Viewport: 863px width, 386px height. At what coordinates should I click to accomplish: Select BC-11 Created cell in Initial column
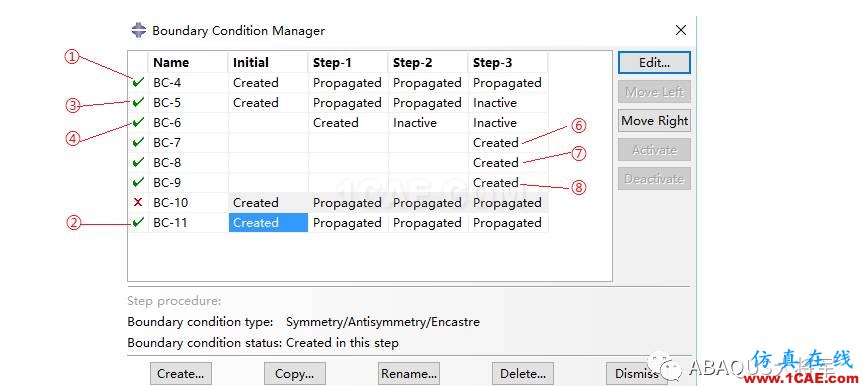click(x=268, y=222)
